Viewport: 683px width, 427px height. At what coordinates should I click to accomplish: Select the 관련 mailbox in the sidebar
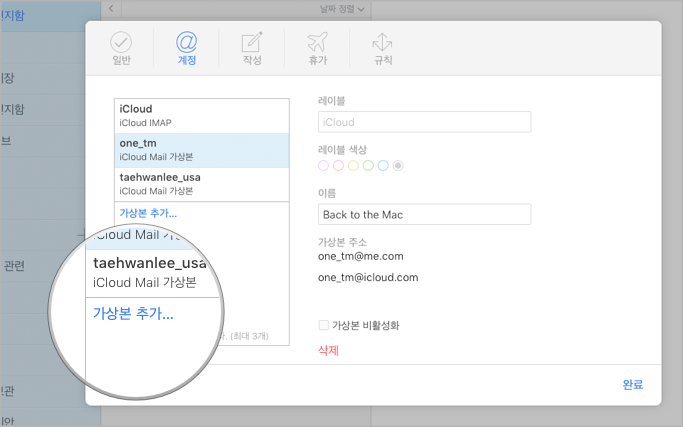pos(14,265)
